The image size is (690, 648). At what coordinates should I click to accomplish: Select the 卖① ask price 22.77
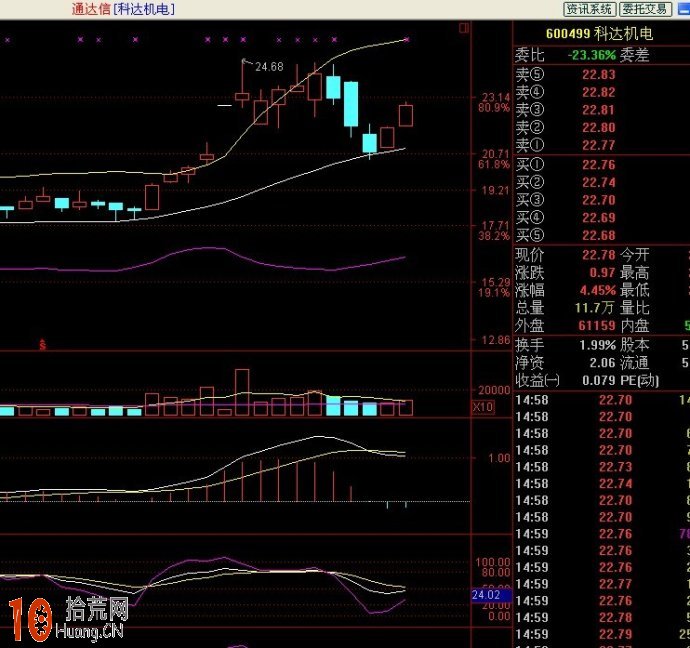(x=598, y=145)
